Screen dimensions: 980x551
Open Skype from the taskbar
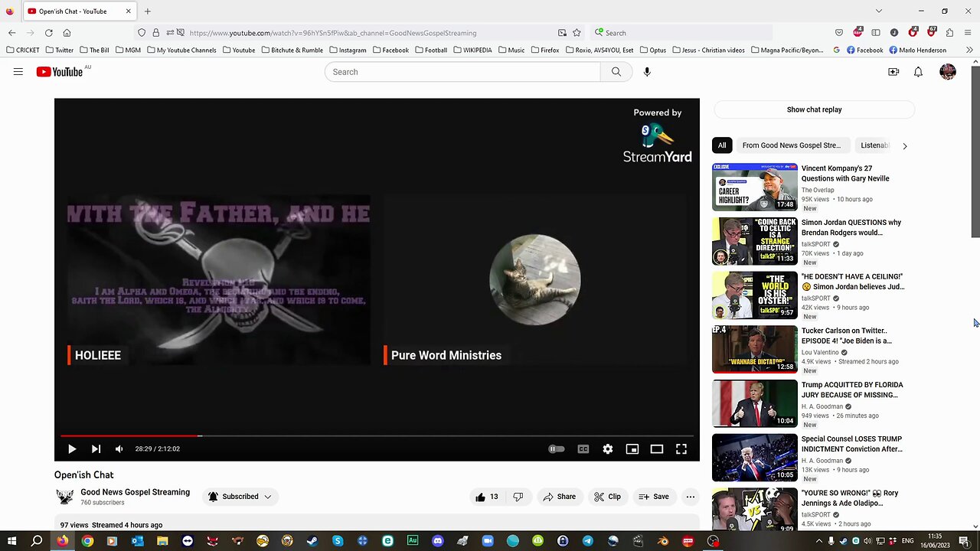pyautogui.click(x=338, y=541)
